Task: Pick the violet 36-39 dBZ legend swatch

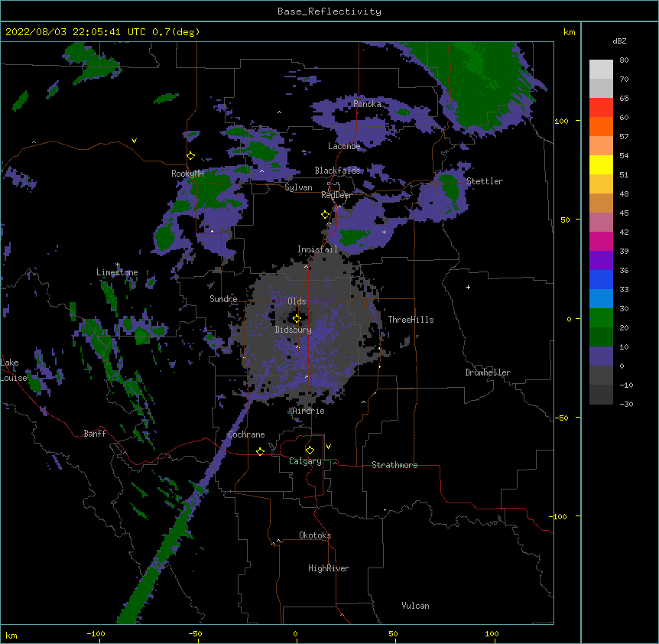Action: 601,261
